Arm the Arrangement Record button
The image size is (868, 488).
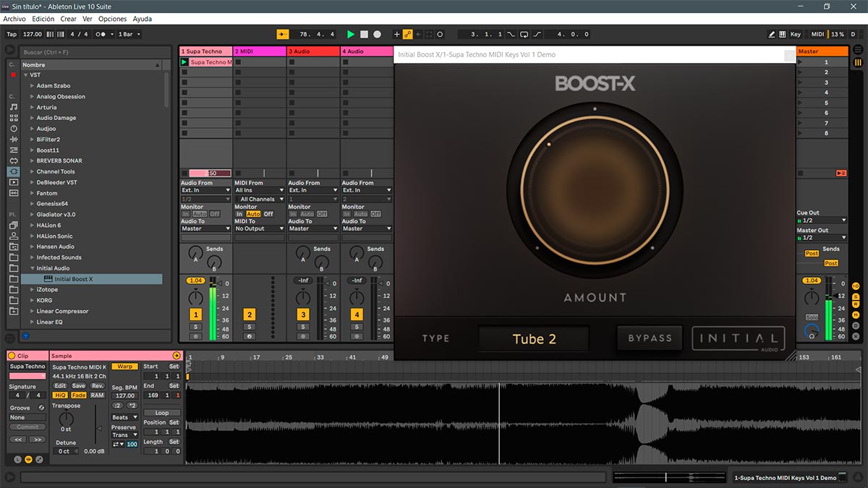(x=377, y=34)
